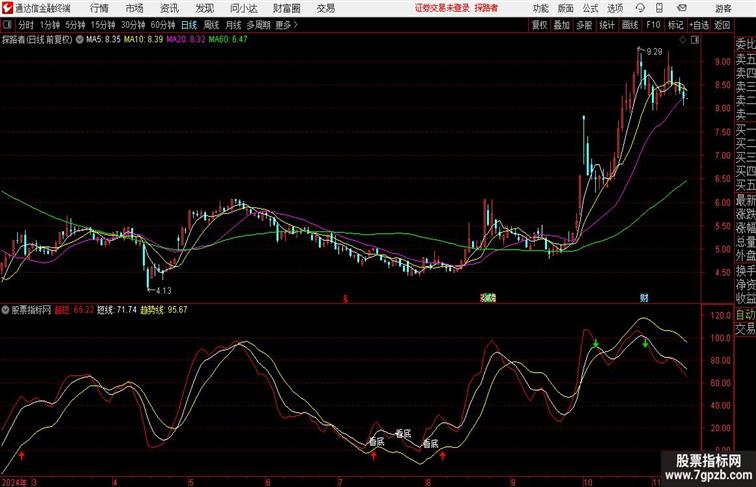Click the 标记 mark toolbar button

click(x=675, y=25)
